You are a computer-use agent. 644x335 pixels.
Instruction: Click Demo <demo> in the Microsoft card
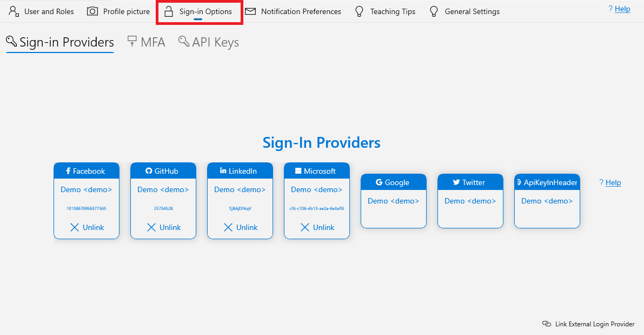317,189
